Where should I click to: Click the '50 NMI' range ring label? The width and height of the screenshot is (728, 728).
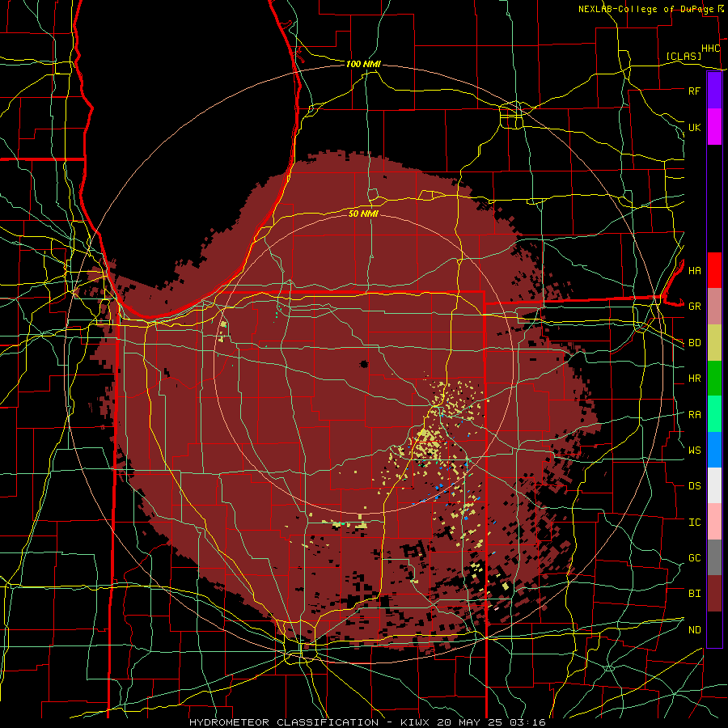[x=363, y=214]
